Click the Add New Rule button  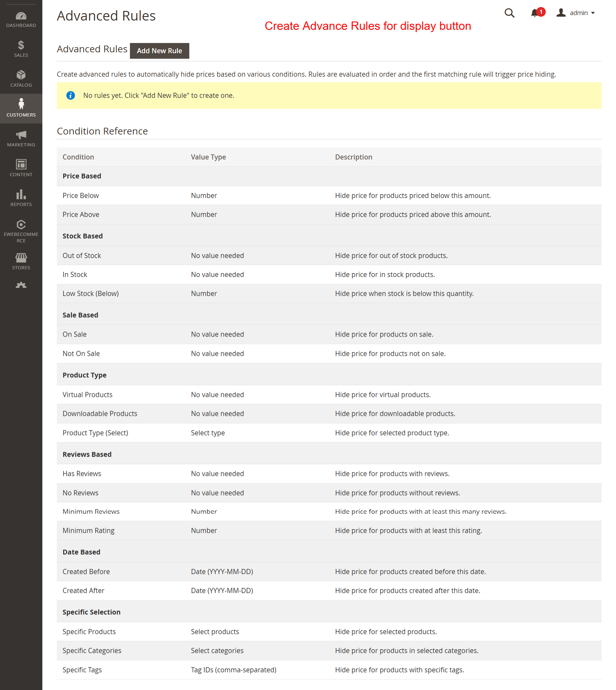click(159, 51)
